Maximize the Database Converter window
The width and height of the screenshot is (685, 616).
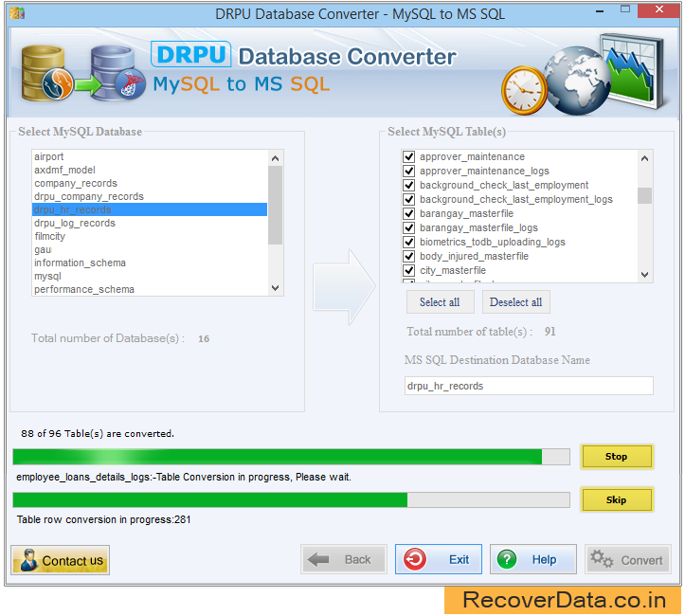pyautogui.click(x=625, y=9)
